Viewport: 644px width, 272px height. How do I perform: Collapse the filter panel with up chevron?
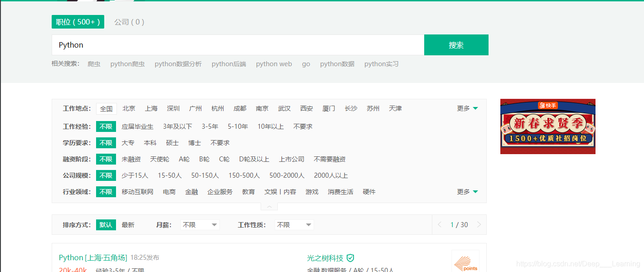269,207
